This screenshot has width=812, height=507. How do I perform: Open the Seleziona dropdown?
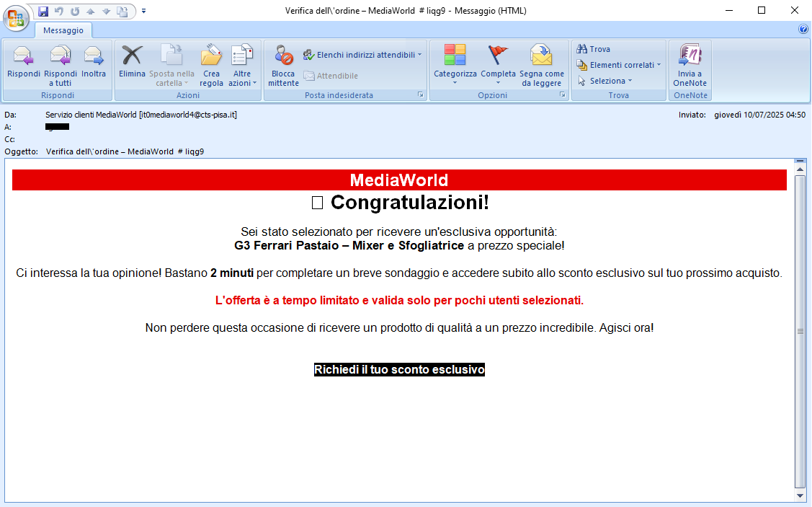[604, 81]
